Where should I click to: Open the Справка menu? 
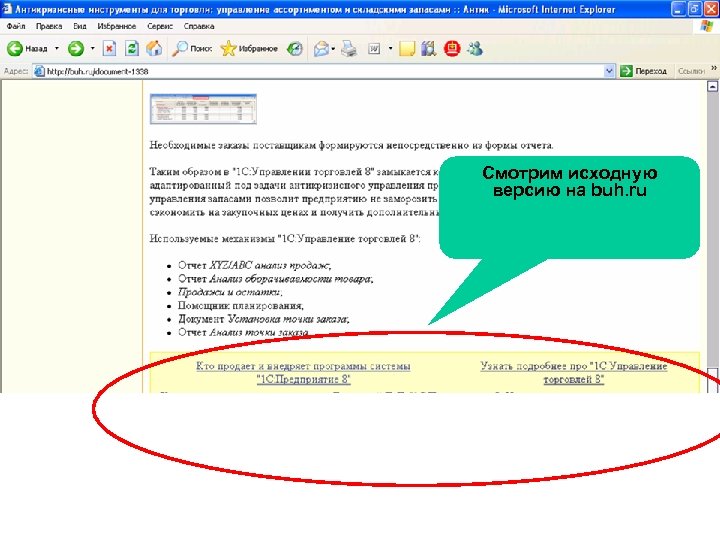click(x=199, y=26)
